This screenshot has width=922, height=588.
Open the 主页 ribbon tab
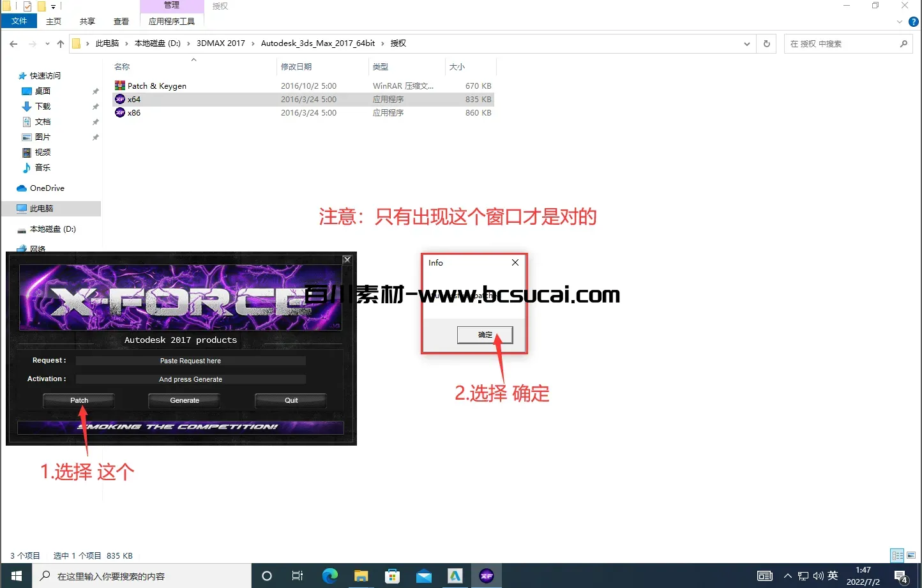pos(54,21)
